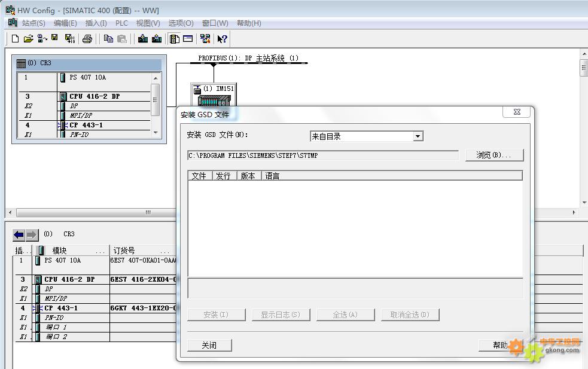Click the 全选(A) select all button
This screenshot has height=369, width=588.
point(345,315)
